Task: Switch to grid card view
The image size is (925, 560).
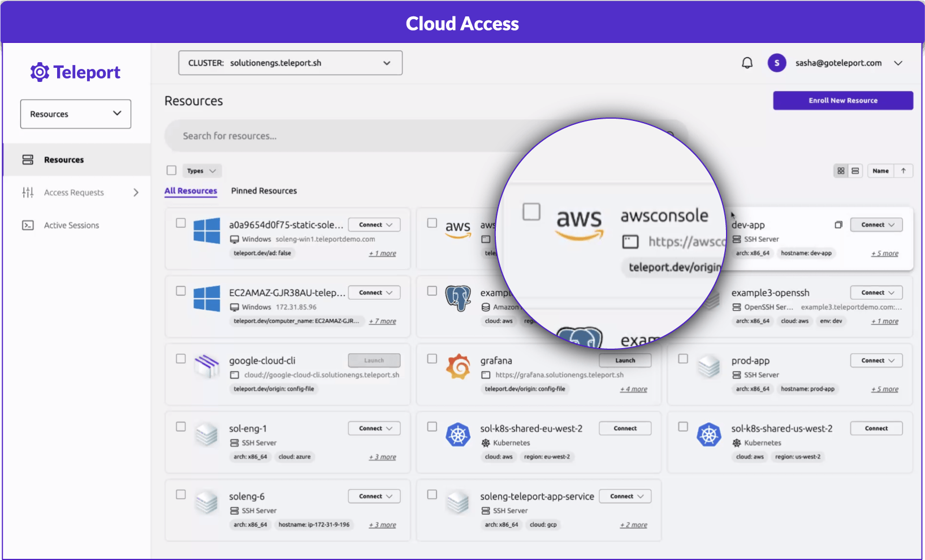Action: 841,171
